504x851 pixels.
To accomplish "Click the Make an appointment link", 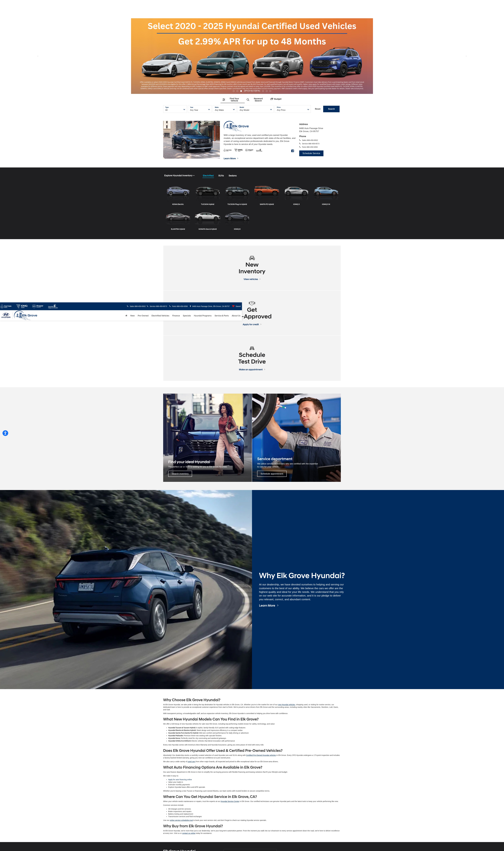I will [252, 369].
